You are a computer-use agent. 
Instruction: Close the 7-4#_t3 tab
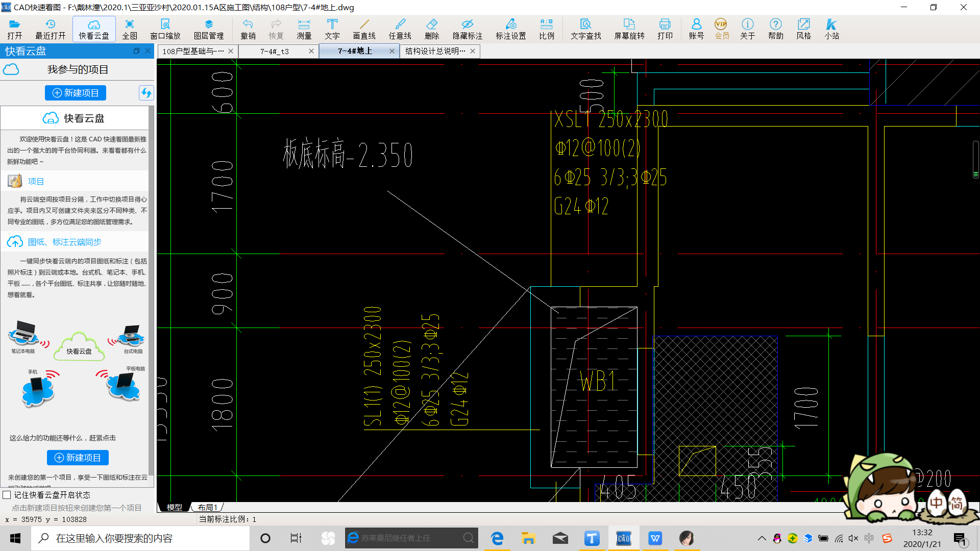311,51
